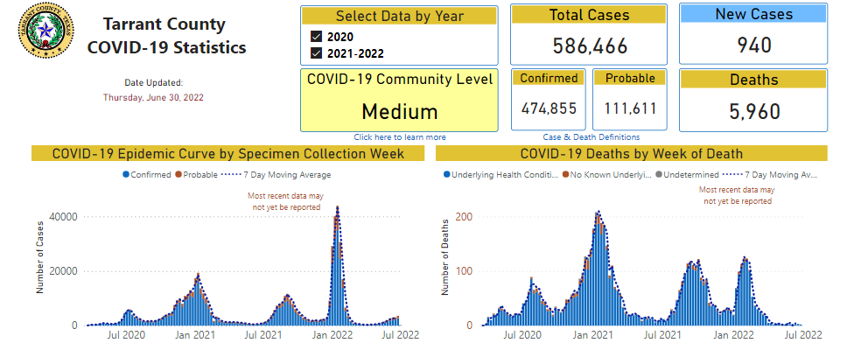This screenshot has width=868, height=343.
Task: Click the Confirmed legend dot in cases chart
Action: 126,175
